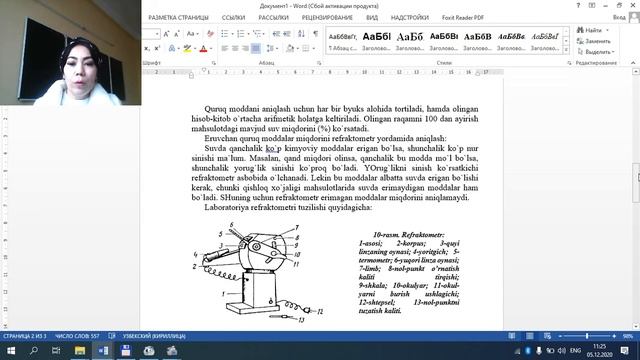Image resolution: width=640 pixels, height=360 pixels.
Task: Expand the styles gallery
Action: coord(566,50)
